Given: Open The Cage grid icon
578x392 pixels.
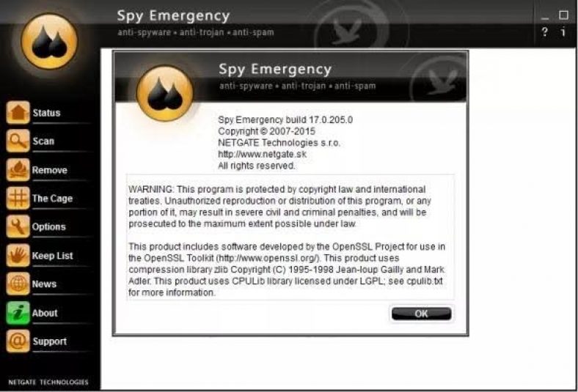Looking at the screenshot, I should coord(18,198).
